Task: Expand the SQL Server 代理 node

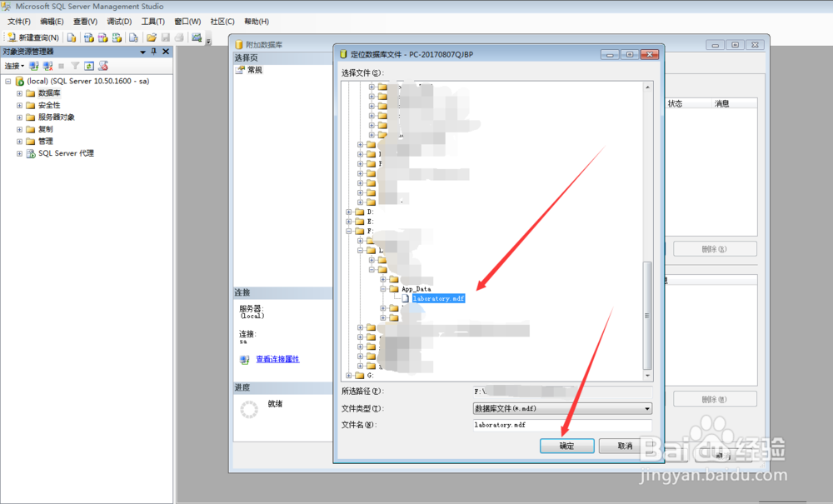Action: (19, 153)
